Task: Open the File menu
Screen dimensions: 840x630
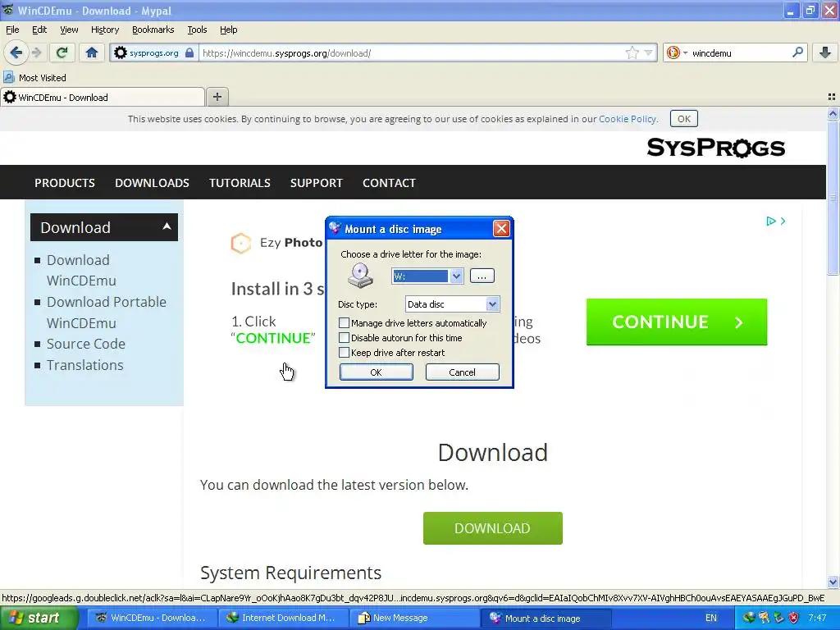Action: point(12,30)
